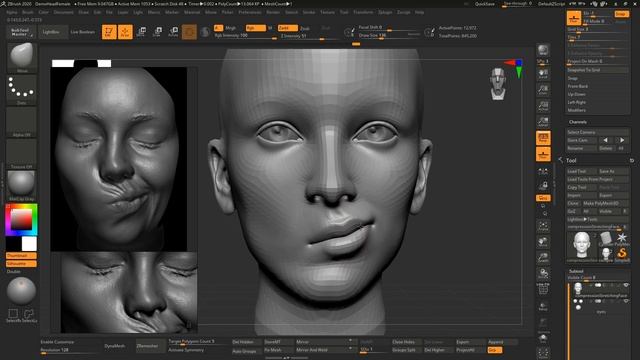Click the SelectRect icon
Image resolution: width=640 pixels, height=360 pixels.
(13, 314)
